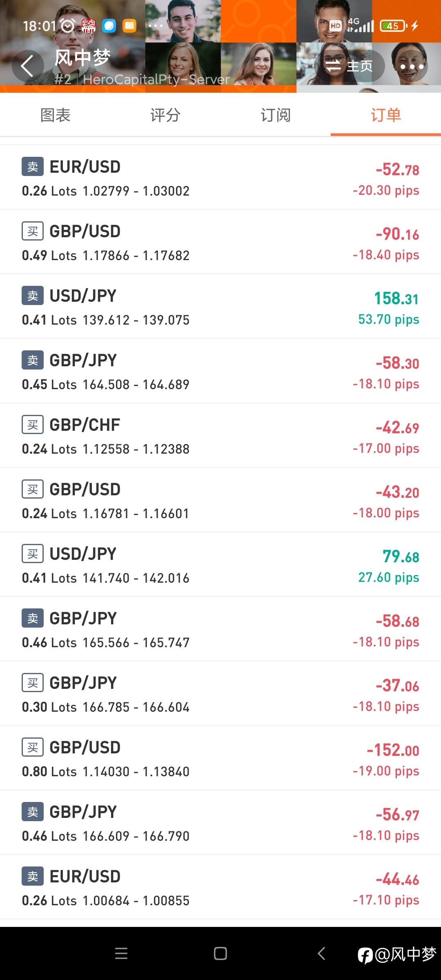Switch to the 图表 chart tab
This screenshot has width=441, height=980.
click(56, 115)
